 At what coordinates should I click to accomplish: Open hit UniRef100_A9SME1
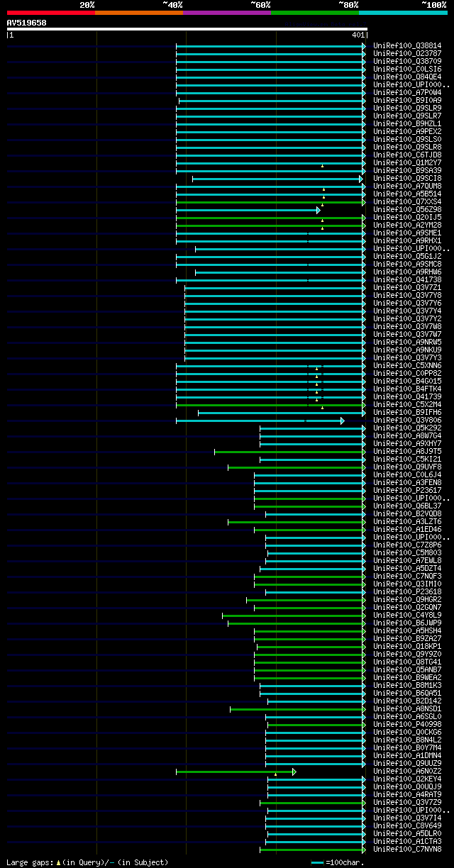407,233
